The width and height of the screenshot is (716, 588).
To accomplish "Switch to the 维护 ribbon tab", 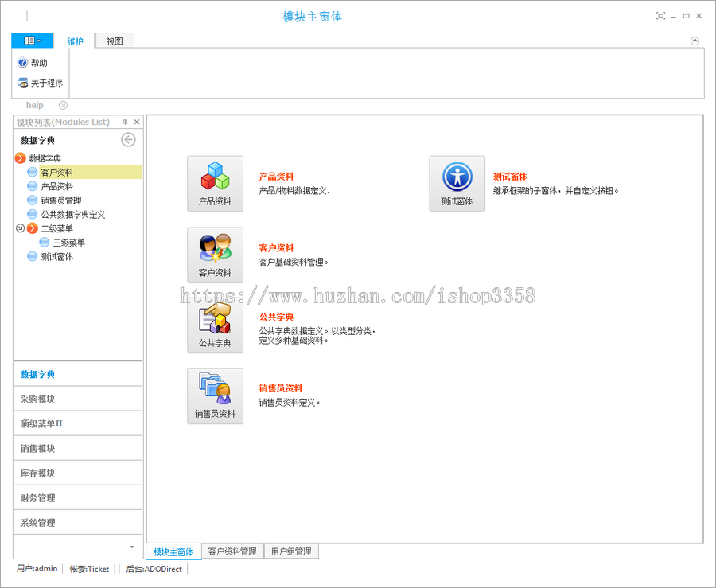I will click(x=75, y=41).
